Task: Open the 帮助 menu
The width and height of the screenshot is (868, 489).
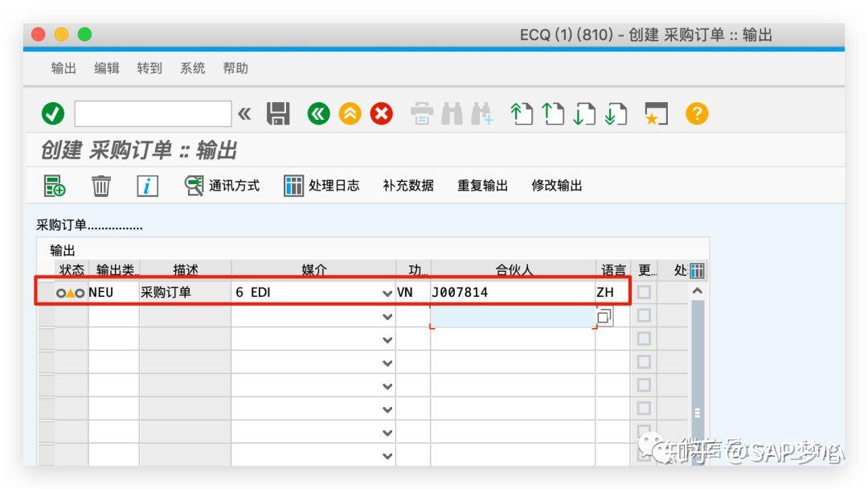Action: coord(235,68)
